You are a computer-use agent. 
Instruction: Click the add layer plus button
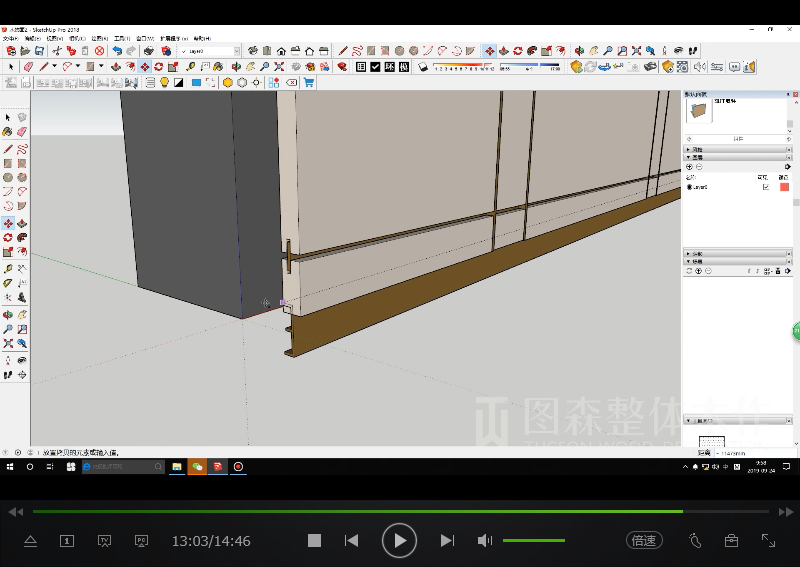pyautogui.click(x=689, y=167)
